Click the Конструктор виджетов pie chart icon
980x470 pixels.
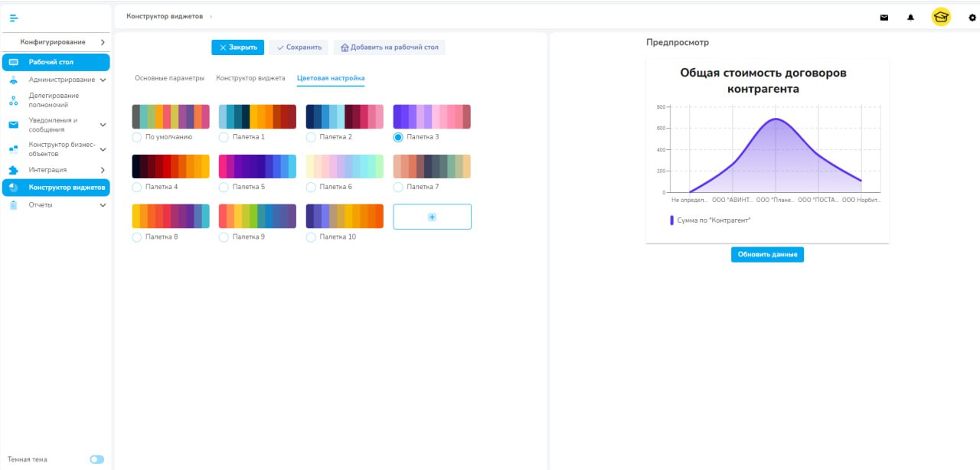coord(13,188)
